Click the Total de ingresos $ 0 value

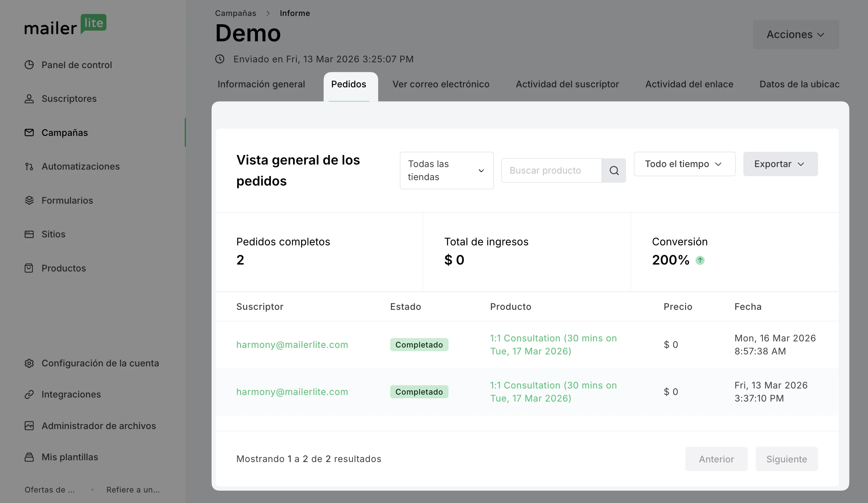[x=454, y=260]
